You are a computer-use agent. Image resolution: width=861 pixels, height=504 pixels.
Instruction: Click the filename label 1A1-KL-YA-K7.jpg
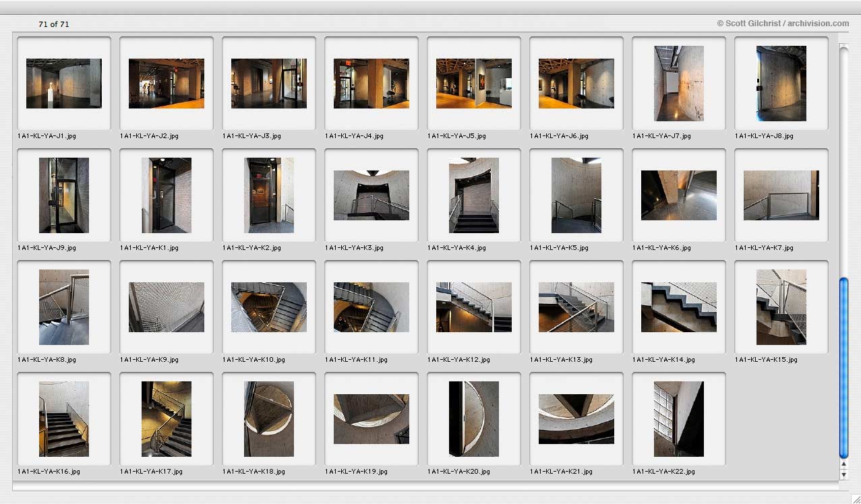point(764,248)
